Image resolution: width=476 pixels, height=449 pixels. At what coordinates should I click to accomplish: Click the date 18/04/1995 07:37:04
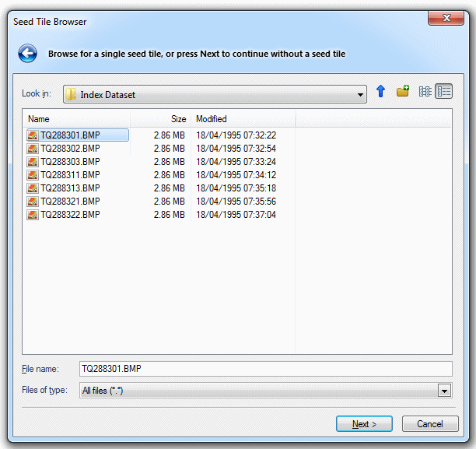(236, 215)
